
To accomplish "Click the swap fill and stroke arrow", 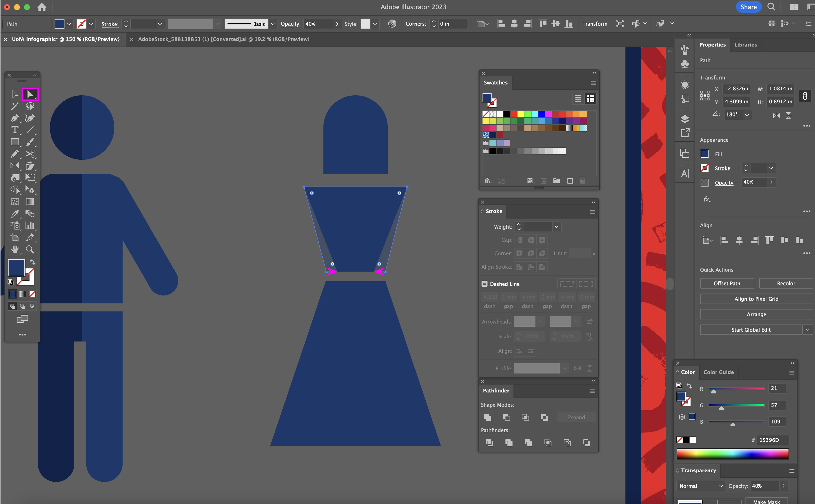I will [x=32, y=262].
